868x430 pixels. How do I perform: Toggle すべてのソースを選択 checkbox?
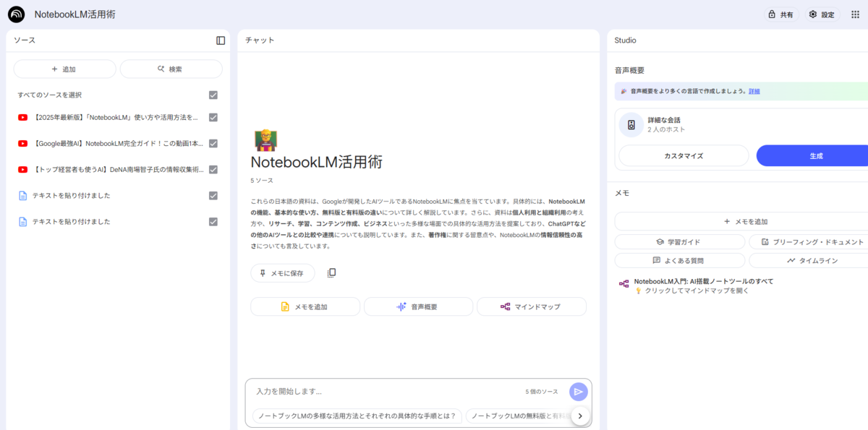pyautogui.click(x=213, y=95)
